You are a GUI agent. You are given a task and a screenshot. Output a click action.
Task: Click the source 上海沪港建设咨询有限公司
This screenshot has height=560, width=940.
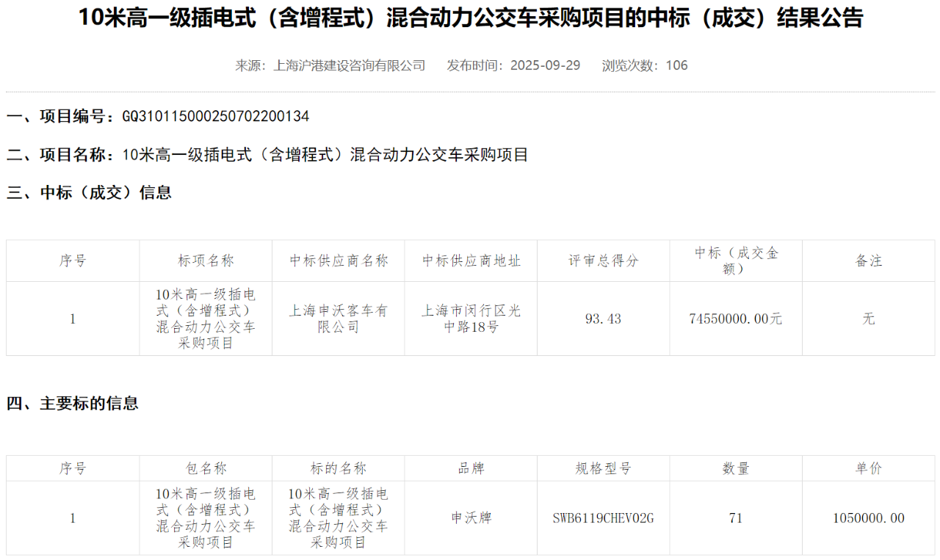349,65
